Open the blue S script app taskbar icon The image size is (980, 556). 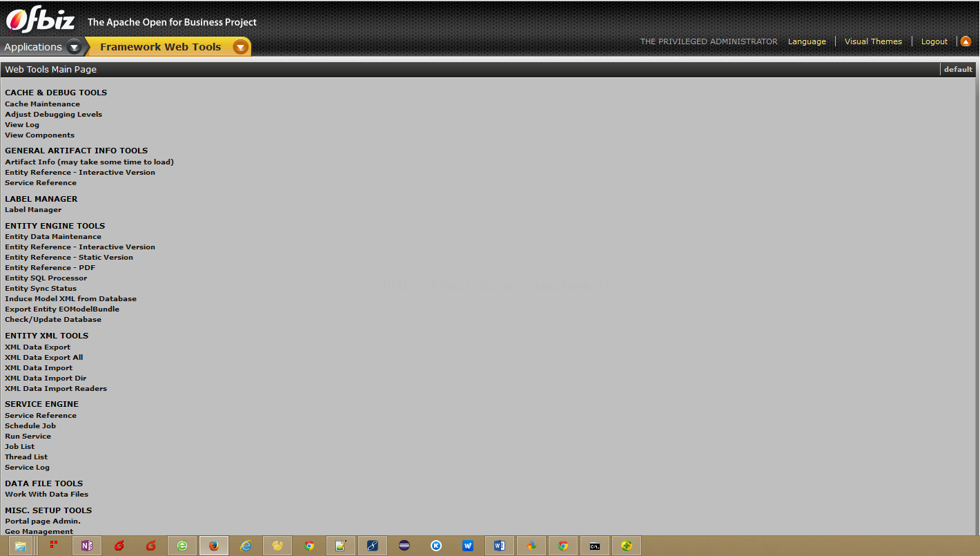tap(373, 546)
